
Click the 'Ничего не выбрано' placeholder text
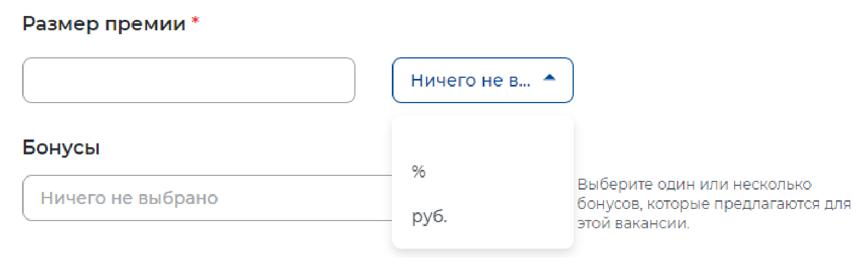(130, 198)
